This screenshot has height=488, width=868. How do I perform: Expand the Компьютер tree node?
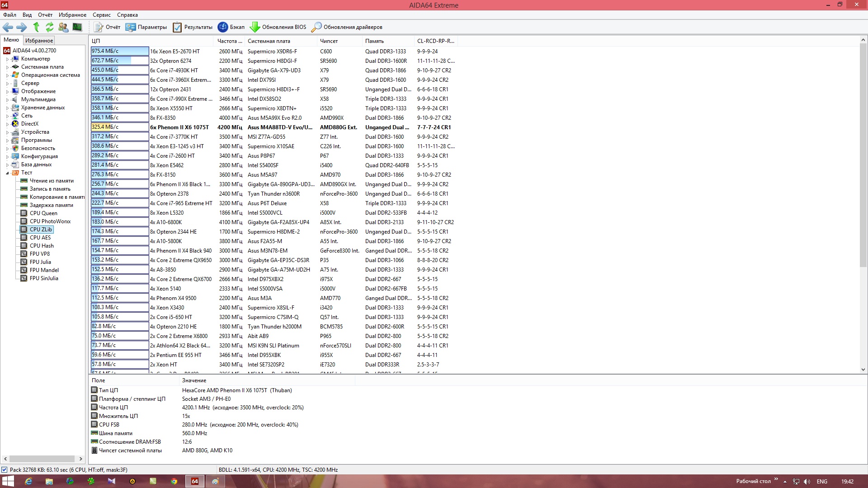pos(7,59)
